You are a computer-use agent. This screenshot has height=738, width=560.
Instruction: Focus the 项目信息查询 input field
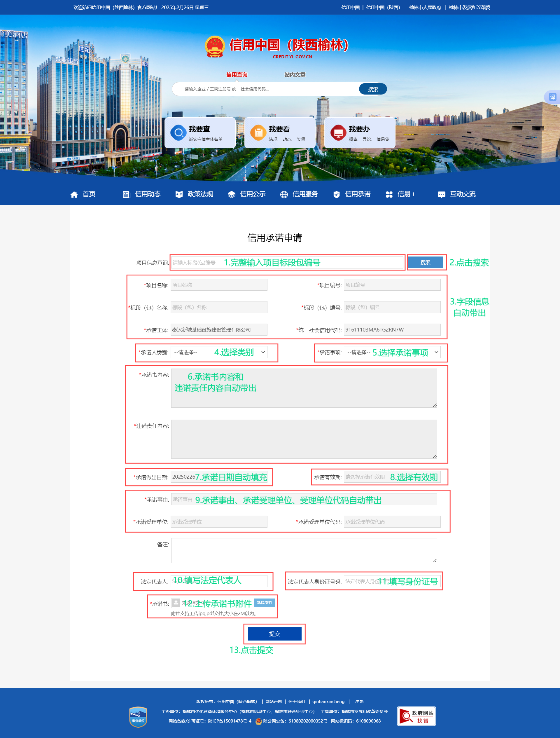point(287,263)
